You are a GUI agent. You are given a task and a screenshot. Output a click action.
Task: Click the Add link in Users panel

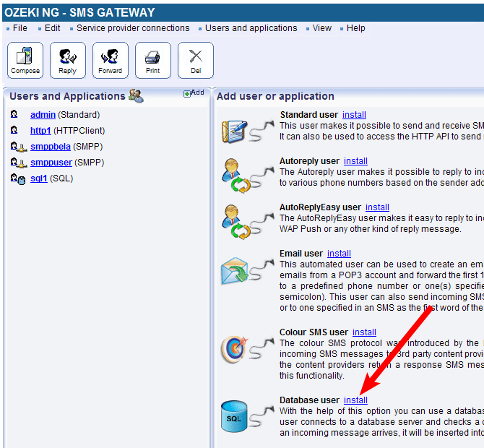pos(194,93)
